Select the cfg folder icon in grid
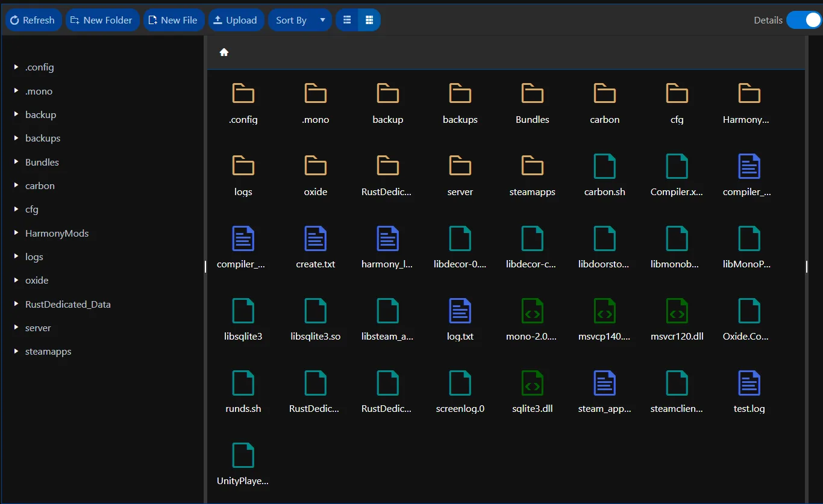 pyautogui.click(x=677, y=94)
